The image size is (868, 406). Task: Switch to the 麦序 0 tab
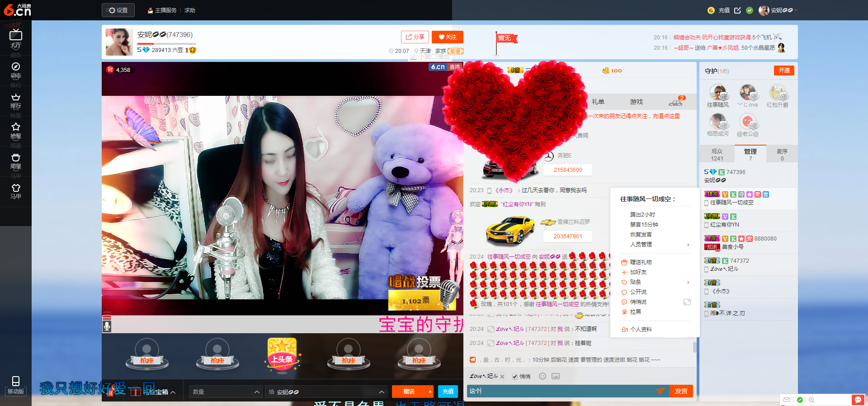(x=782, y=155)
